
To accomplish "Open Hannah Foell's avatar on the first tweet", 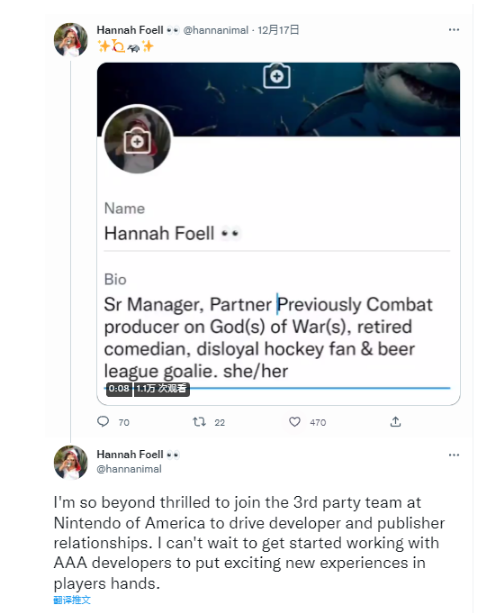I will click(x=71, y=39).
